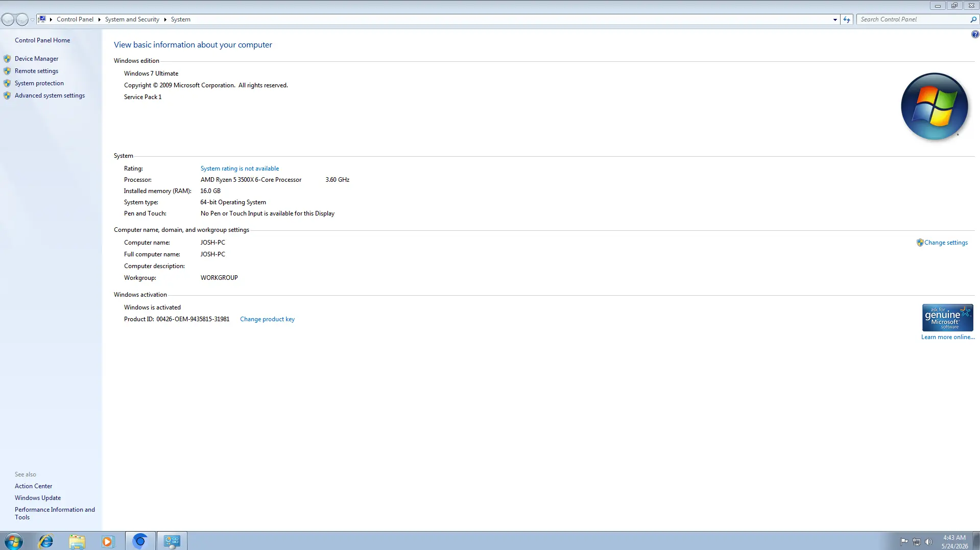Launch Windows Media Player from taskbar
The width and height of the screenshot is (980, 550).
(108, 541)
